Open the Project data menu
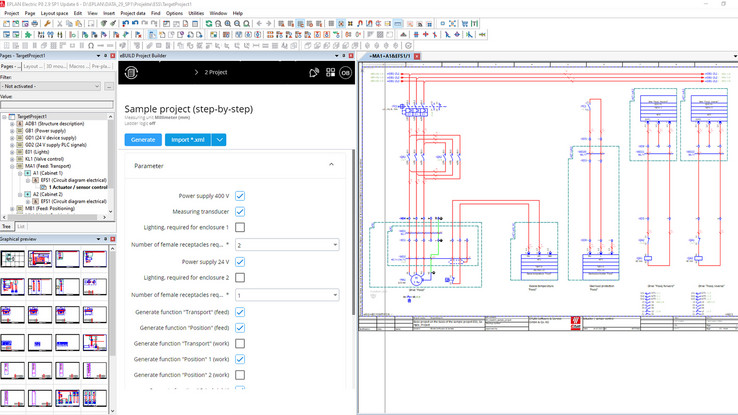 pyautogui.click(x=133, y=13)
